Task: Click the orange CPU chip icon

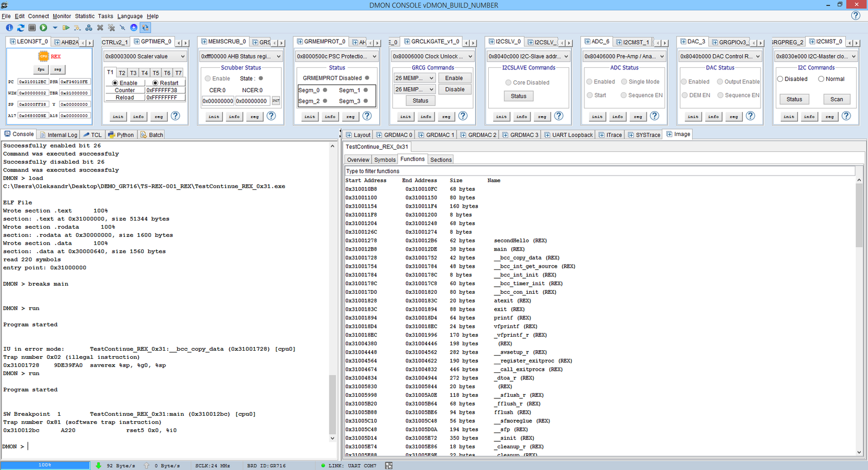Action: [44, 56]
